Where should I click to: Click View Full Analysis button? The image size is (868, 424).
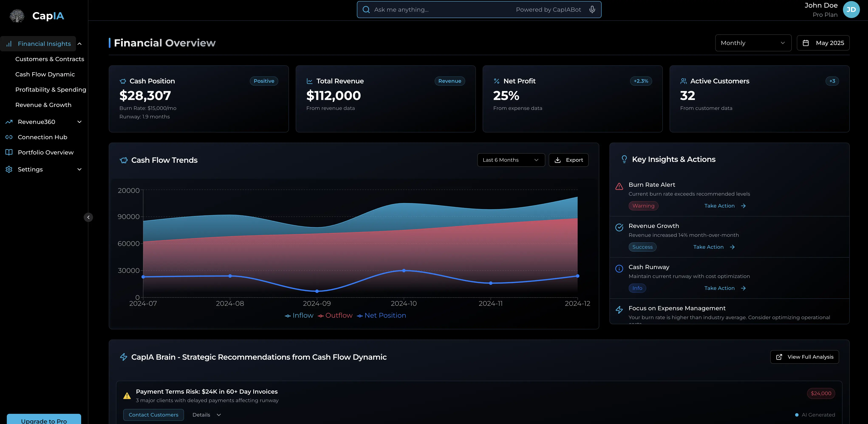click(x=804, y=357)
